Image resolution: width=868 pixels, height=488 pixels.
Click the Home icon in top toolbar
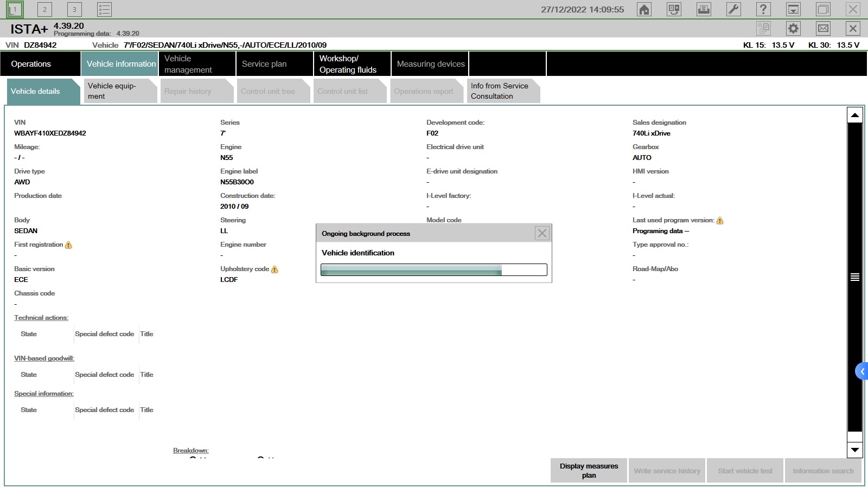point(644,9)
